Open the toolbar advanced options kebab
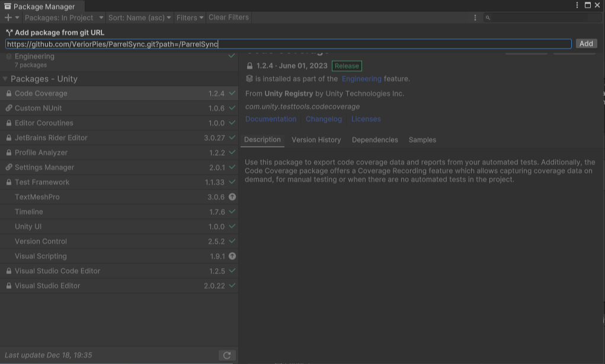605x364 pixels. coord(475,18)
